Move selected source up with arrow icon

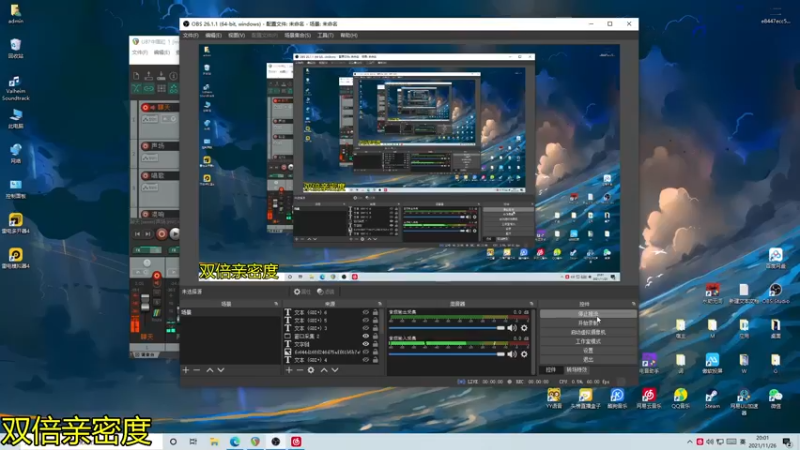(x=323, y=370)
